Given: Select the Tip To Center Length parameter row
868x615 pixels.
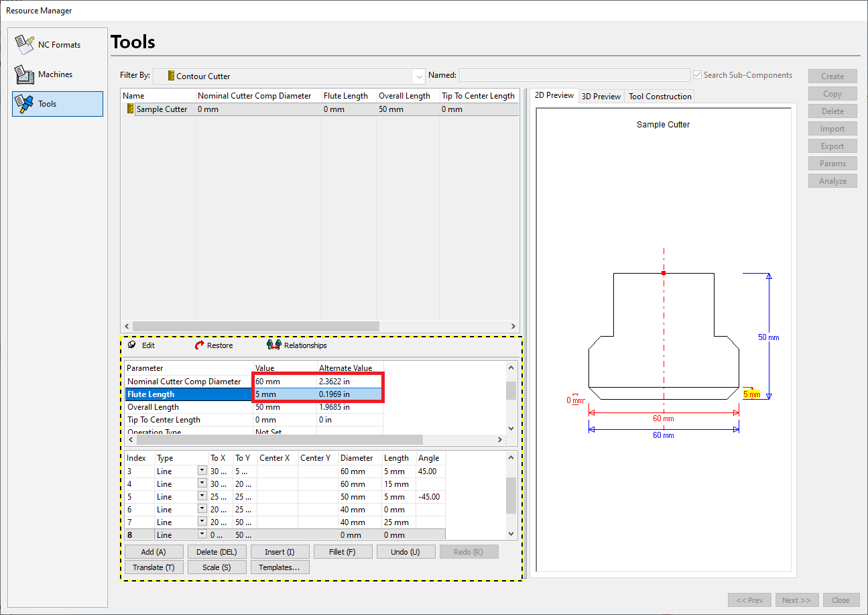Looking at the screenshot, I should [x=254, y=420].
